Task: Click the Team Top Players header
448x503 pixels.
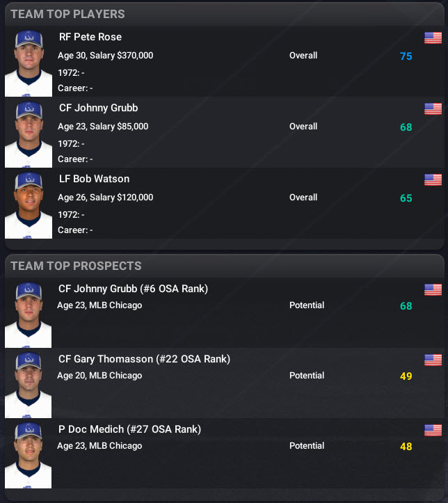Action: pos(67,14)
